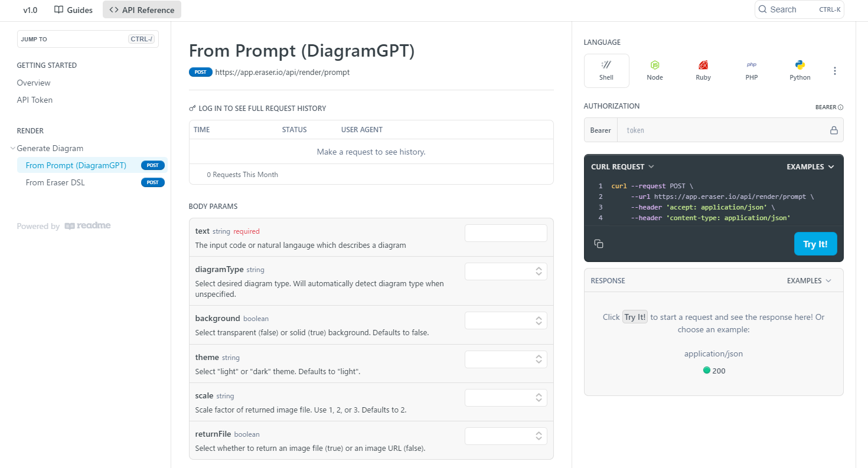Screen dimensions: 868x468
Task: Click the lock icon in token field
Action: point(834,130)
